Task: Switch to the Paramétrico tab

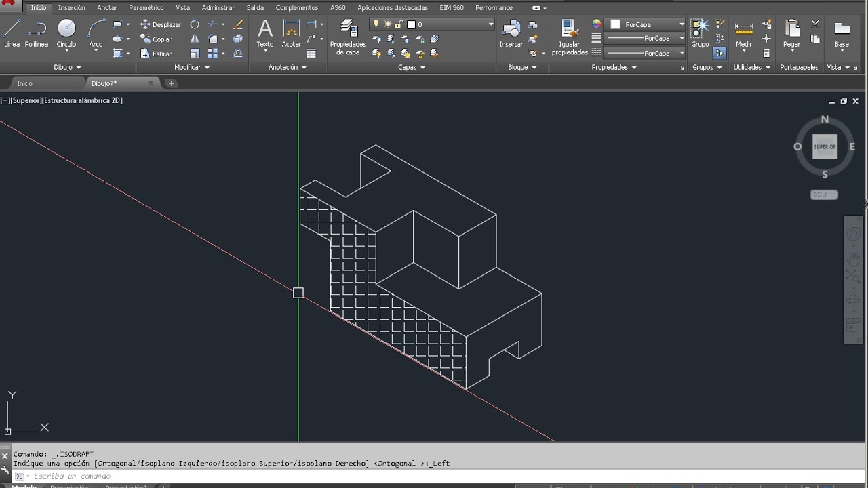Action: point(146,7)
